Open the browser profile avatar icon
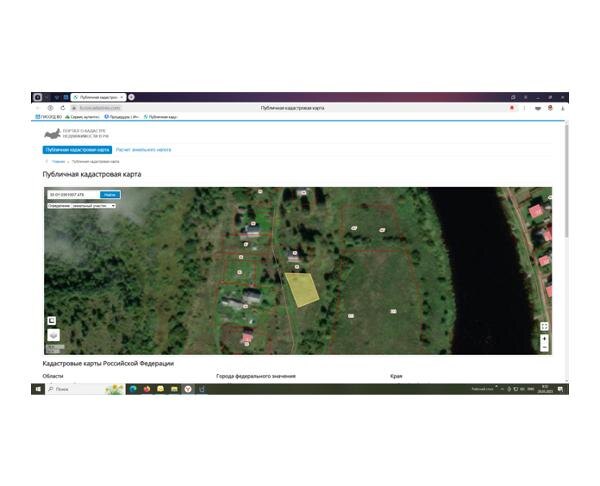The height and width of the screenshot is (486, 600). tap(550, 108)
